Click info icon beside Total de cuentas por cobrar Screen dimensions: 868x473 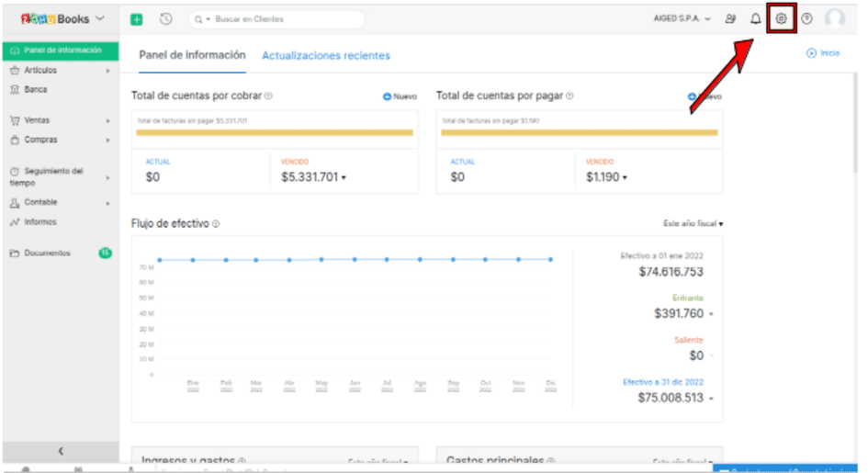[x=268, y=96]
